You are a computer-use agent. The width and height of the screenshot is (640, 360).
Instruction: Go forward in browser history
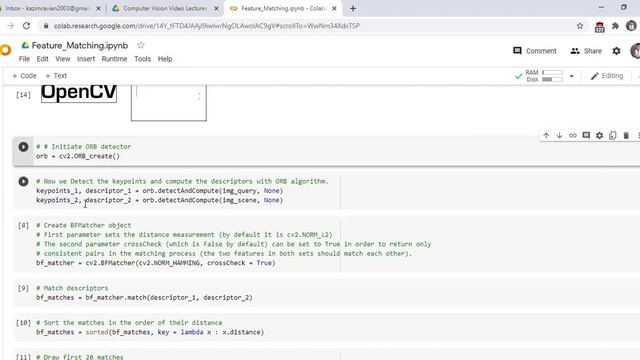(x=11, y=26)
